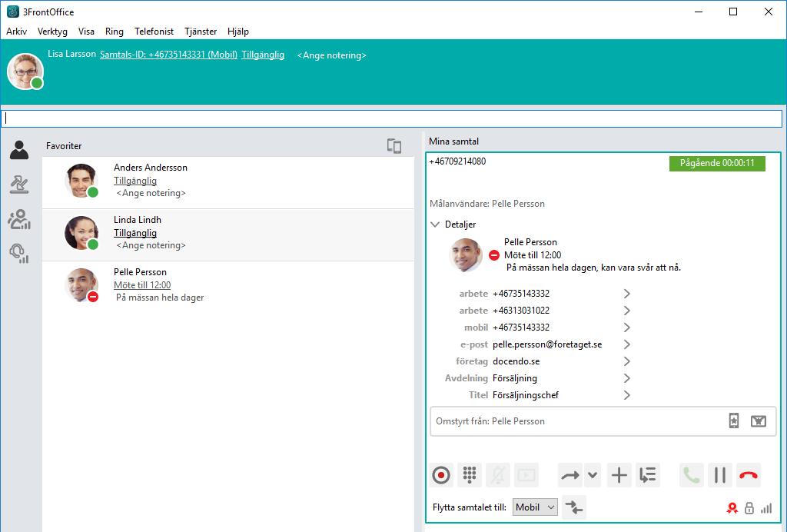Click the pelle.persson@foretaget.se email
Viewport: 787px width, 532px height.
tap(547, 344)
